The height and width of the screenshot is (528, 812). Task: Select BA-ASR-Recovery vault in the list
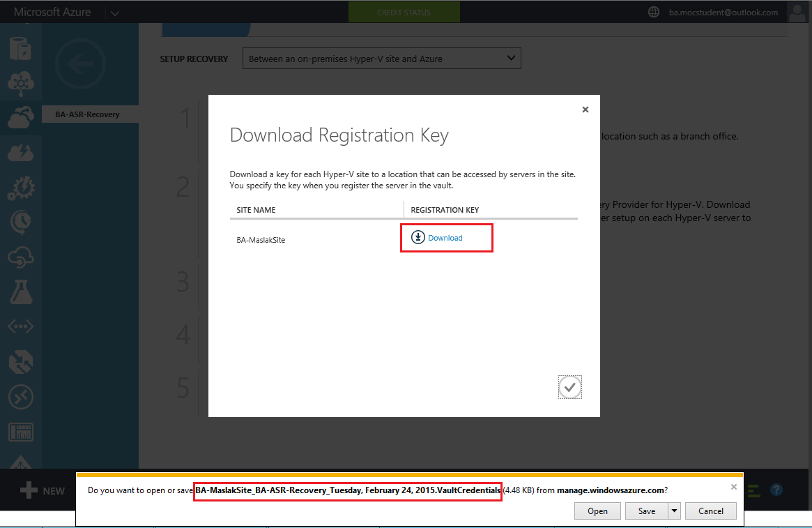click(x=88, y=114)
